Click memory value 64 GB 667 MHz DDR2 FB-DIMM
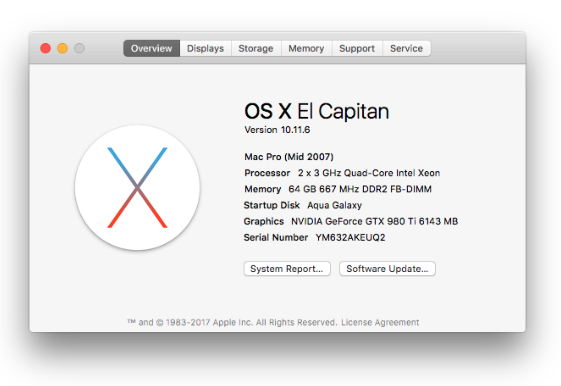 pyautogui.click(x=360, y=189)
